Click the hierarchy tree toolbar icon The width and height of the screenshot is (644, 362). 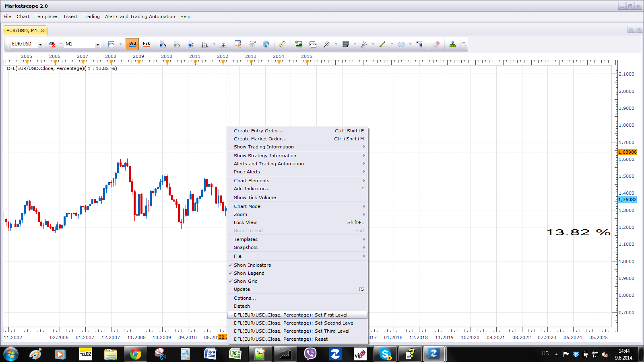click(x=453, y=44)
